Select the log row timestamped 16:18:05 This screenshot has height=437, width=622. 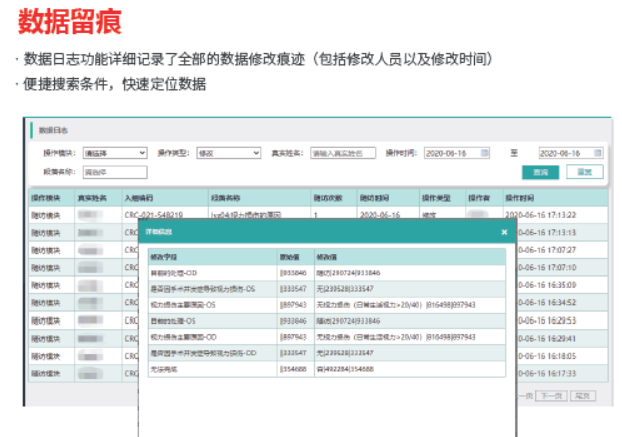tap(318, 356)
